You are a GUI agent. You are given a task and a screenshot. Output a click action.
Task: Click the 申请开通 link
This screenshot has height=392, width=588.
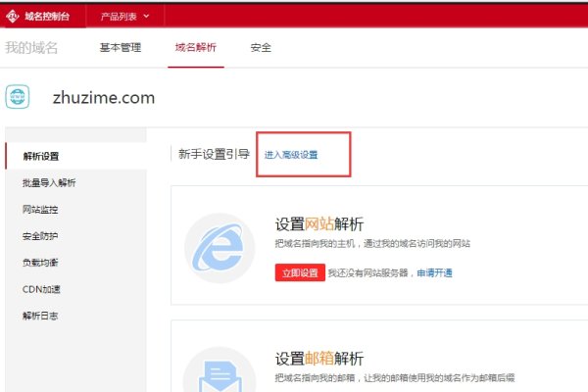click(x=434, y=273)
